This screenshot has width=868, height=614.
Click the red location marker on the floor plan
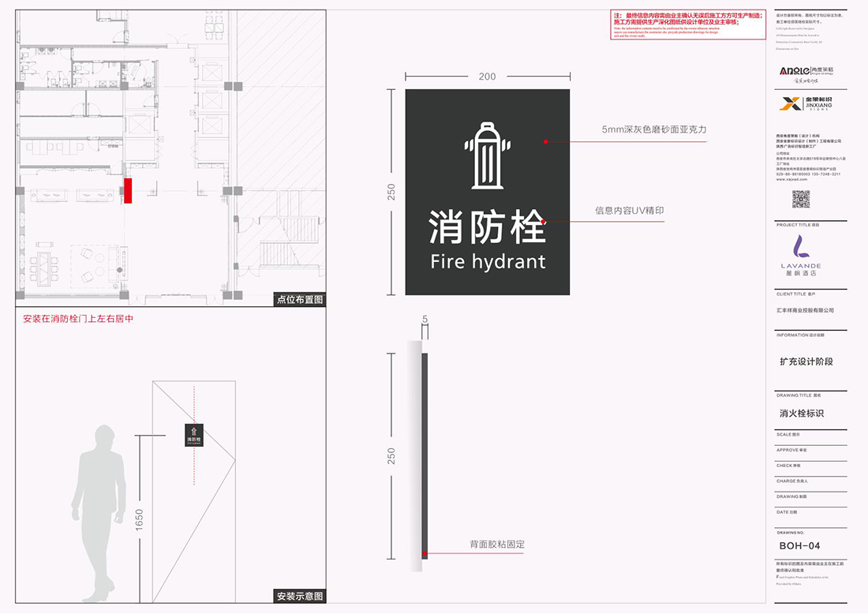(127, 190)
